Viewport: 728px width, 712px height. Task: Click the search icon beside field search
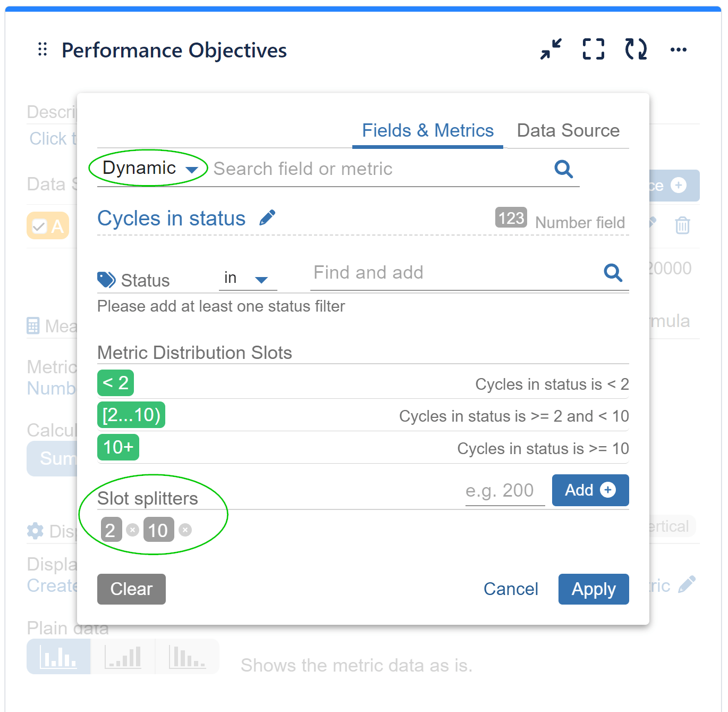click(x=563, y=169)
